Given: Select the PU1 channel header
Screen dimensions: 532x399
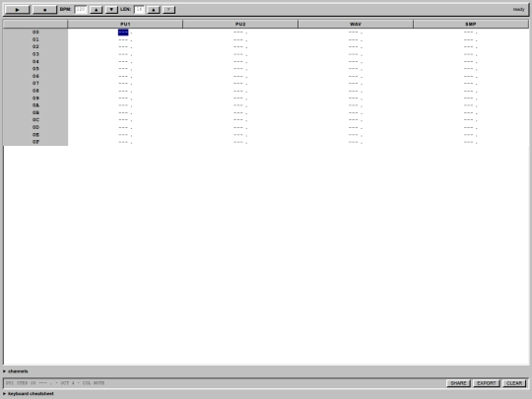Looking at the screenshot, I should [x=125, y=24].
